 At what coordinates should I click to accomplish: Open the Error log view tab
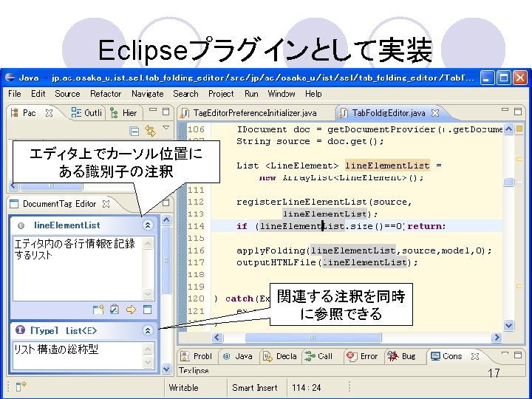pos(361,356)
